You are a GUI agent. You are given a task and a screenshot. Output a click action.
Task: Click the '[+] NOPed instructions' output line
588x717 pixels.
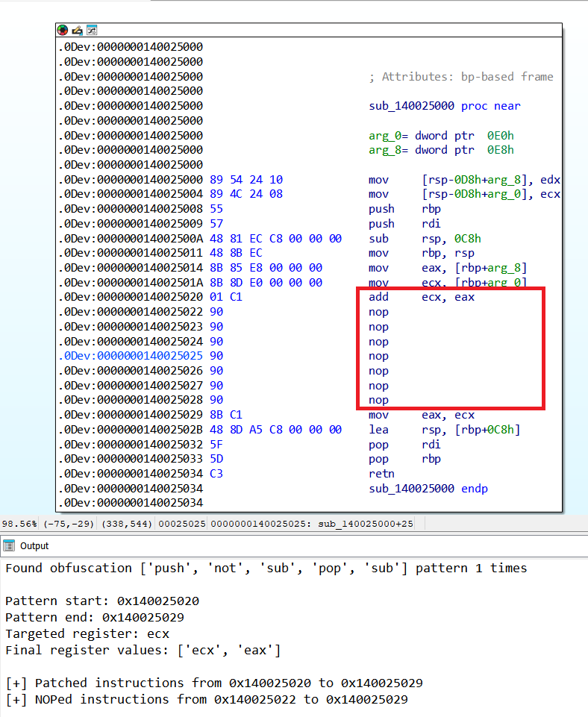click(206, 699)
